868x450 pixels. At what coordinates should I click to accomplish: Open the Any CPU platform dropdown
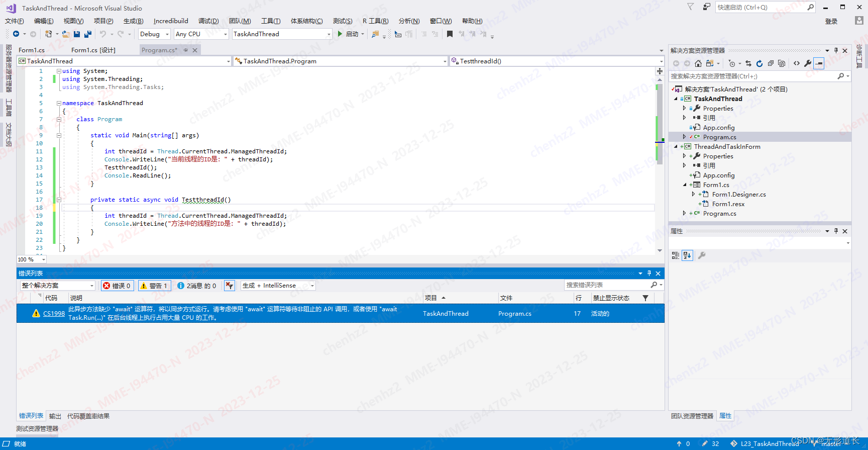tap(201, 34)
